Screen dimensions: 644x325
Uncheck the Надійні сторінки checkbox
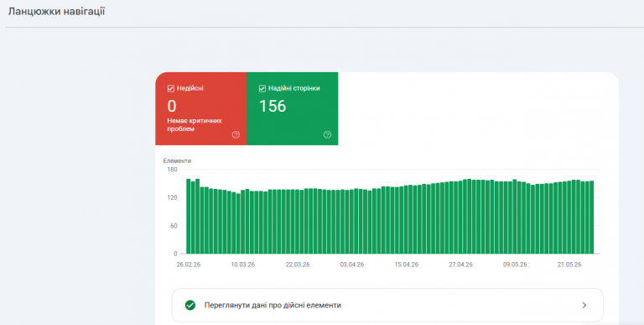click(262, 88)
